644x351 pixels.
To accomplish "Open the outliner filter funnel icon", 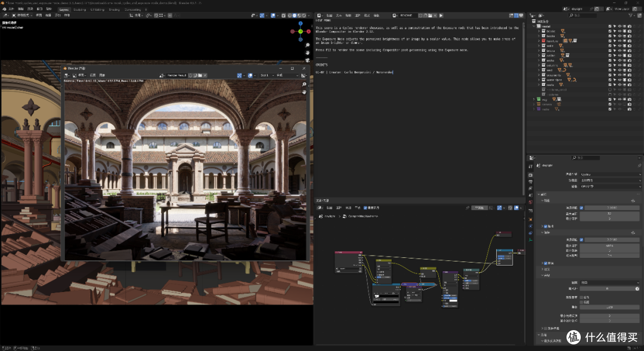I will click(x=631, y=15).
